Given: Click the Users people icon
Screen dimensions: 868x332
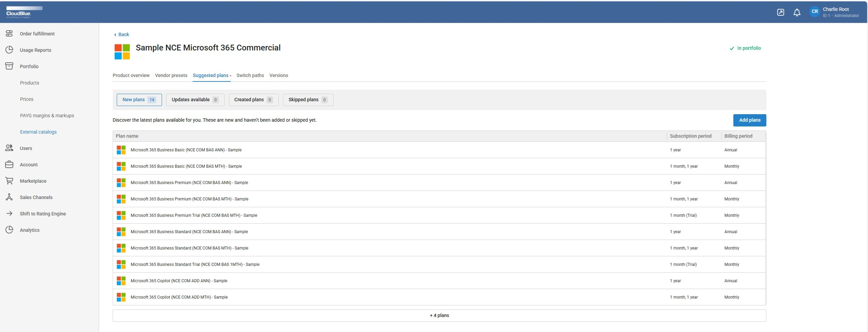Looking at the screenshot, I should [9, 148].
